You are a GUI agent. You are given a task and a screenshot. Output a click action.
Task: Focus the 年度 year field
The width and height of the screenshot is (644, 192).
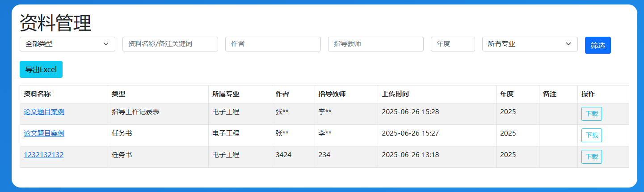pos(453,44)
